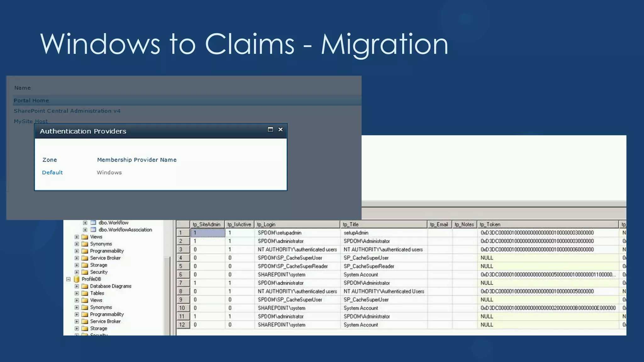Click NT AUTHORITY\authenticated users login in row 3

tap(297, 250)
